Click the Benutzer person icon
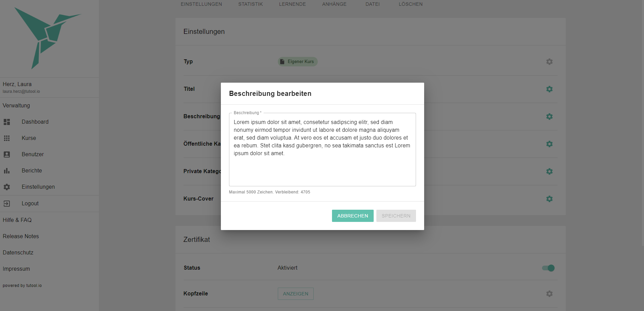The height and width of the screenshot is (311, 644). pyautogui.click(x=7, y=154)
